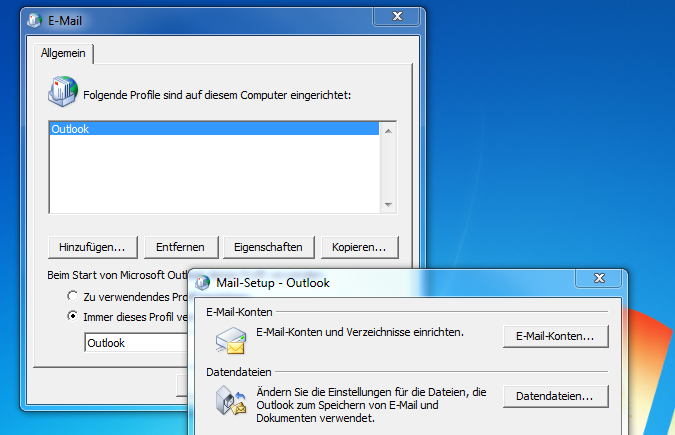Close the Mail-Setup - Outlook dialog

599,278
